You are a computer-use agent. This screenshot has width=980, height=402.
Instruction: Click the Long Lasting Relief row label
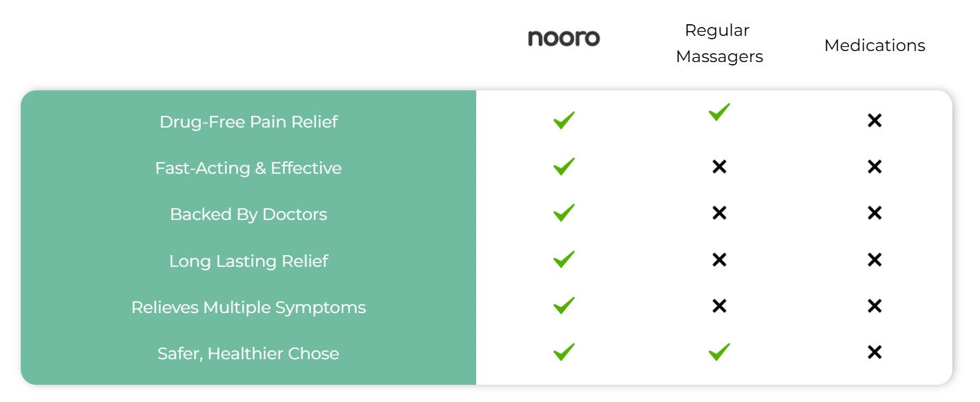pos(248,261)
